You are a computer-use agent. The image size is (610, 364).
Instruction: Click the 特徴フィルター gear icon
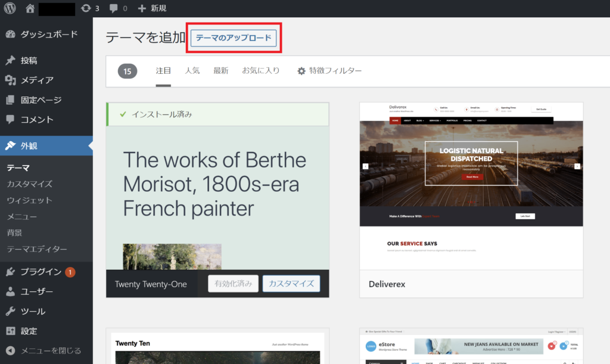click(x=301, y=71)
